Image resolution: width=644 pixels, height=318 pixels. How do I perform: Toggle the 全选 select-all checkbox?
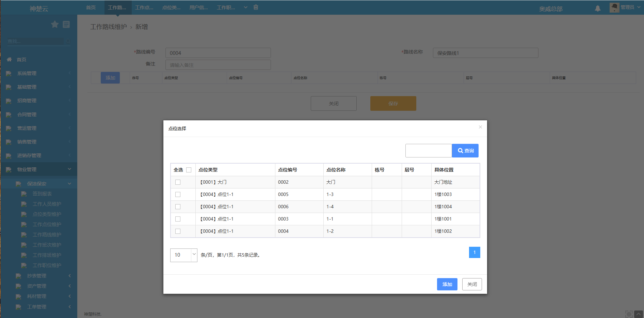[x=189, y=170]
